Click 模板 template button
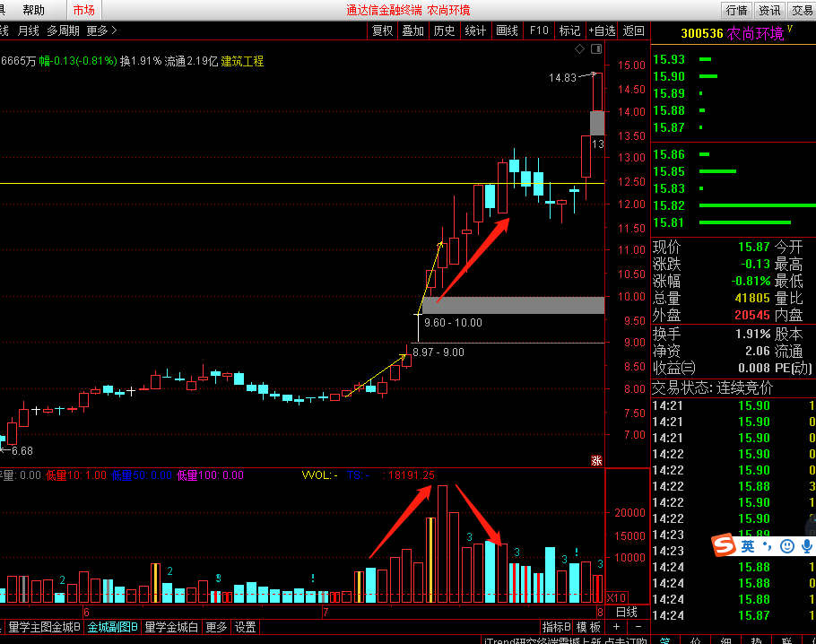Viewport: 816px width, 644px height. pos(588,627)
